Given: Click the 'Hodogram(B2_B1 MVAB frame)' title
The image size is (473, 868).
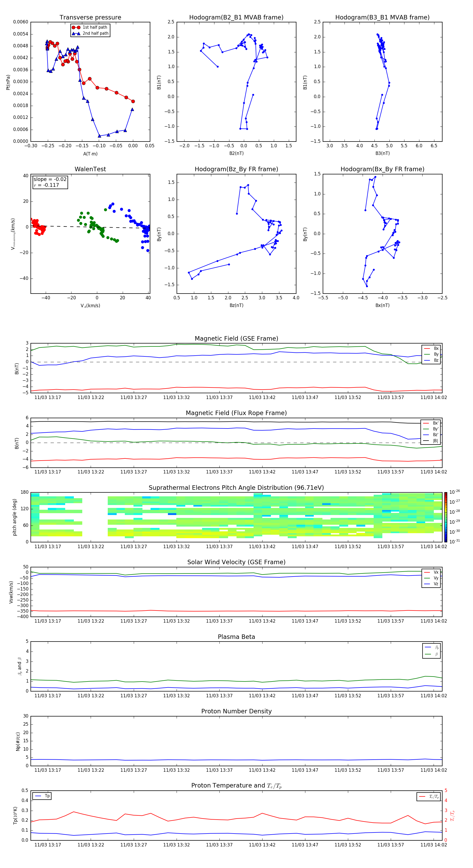Looking at the screenshot, I should 236,18.
